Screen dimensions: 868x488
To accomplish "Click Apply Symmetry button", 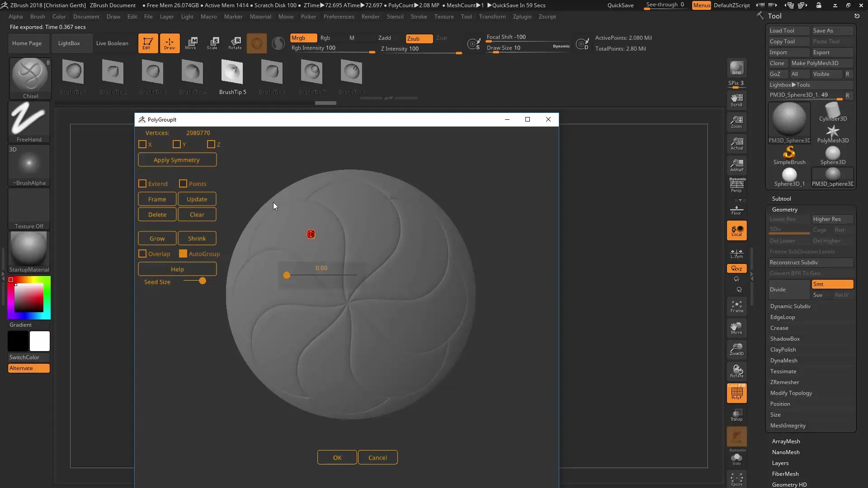I will click(x=177, y=160).
